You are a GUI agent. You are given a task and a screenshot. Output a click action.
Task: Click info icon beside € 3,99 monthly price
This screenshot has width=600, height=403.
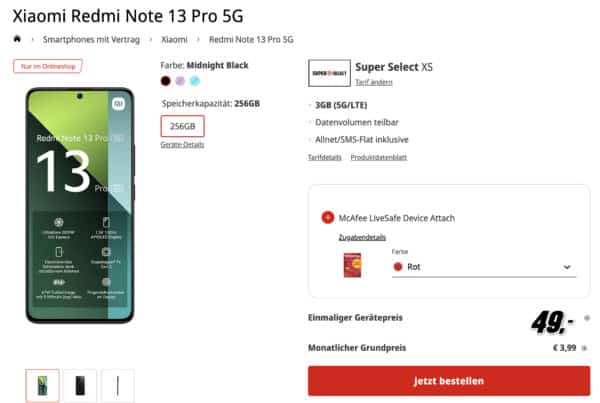[x=586, y=348]
